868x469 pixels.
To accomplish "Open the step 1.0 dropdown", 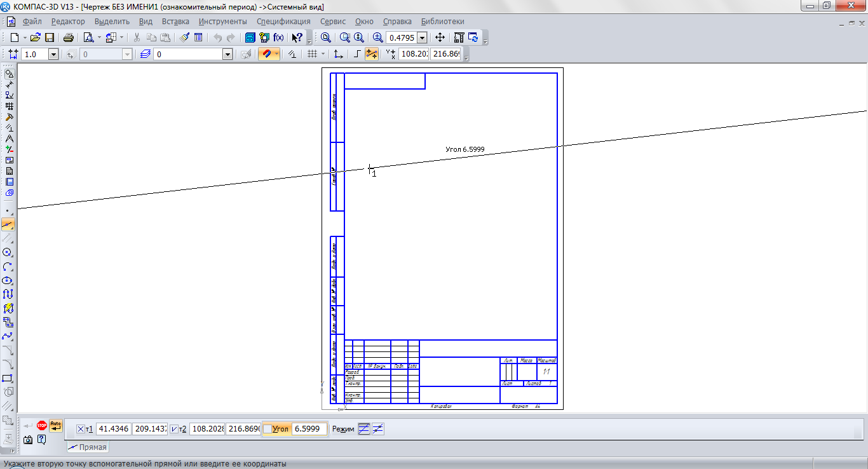I will 53,55.
